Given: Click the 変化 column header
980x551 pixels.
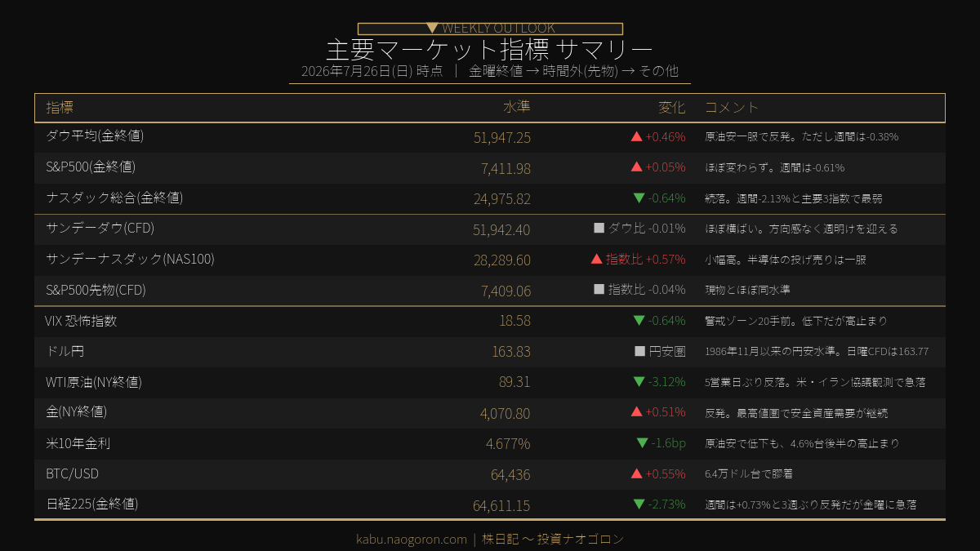Looking at the screenshot, I should pyautogui.click(x=672, y=108).
